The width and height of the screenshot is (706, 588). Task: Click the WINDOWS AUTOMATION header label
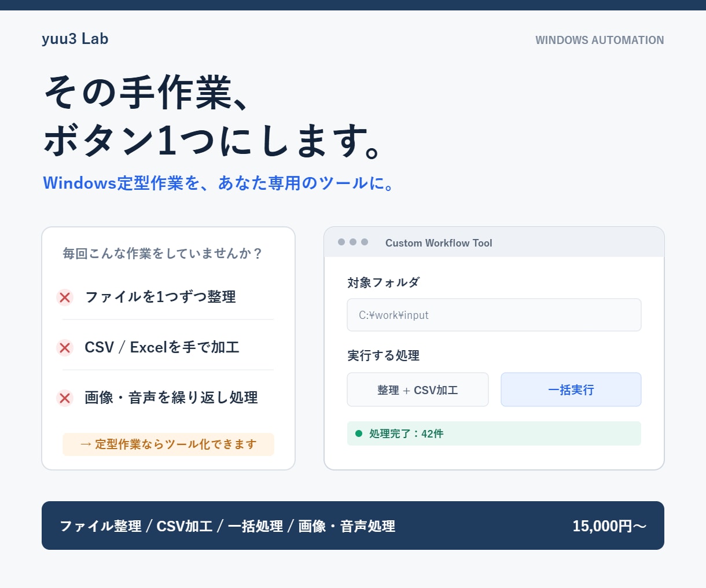point(600,40)
